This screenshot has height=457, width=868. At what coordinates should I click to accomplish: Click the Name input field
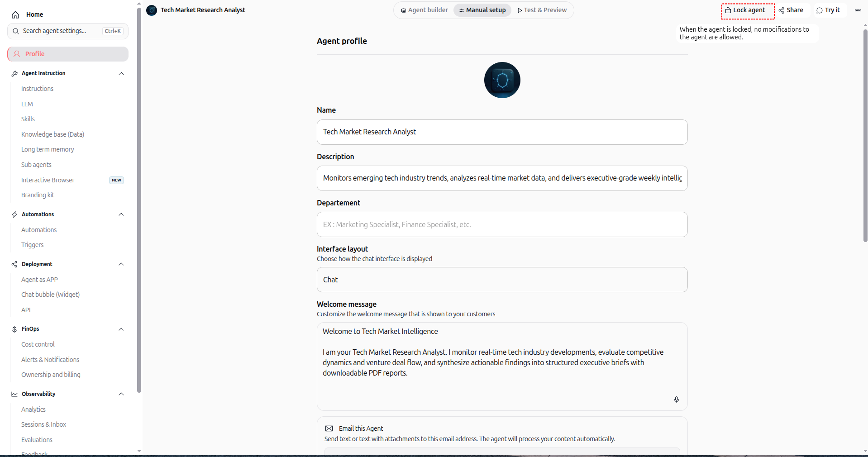(502, 132)
